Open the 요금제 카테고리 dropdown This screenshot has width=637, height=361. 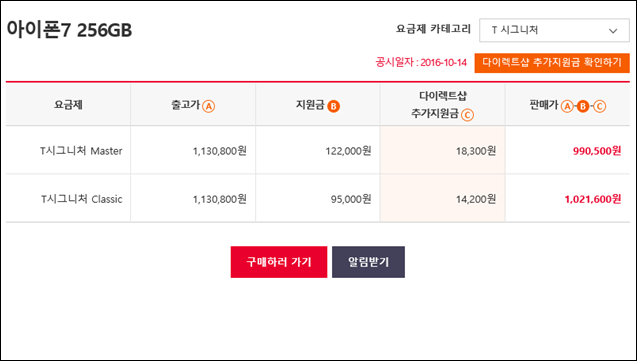pos(554,30)
